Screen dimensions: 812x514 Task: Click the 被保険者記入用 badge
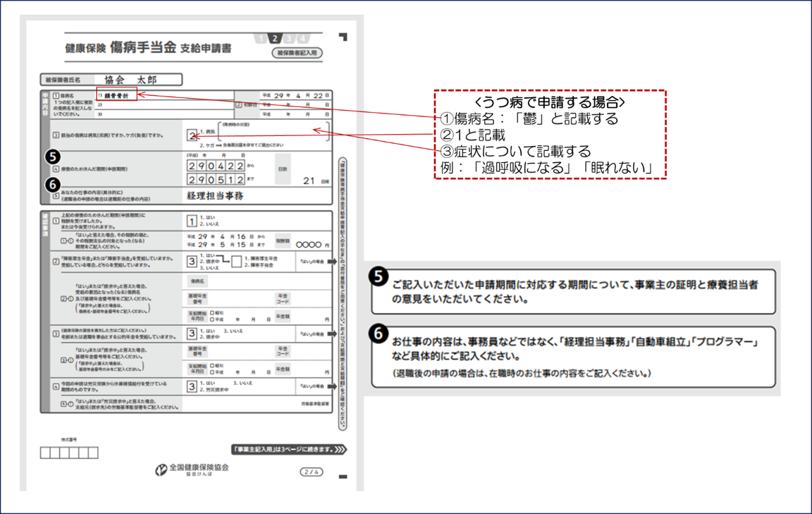click(x=297, y=53)
